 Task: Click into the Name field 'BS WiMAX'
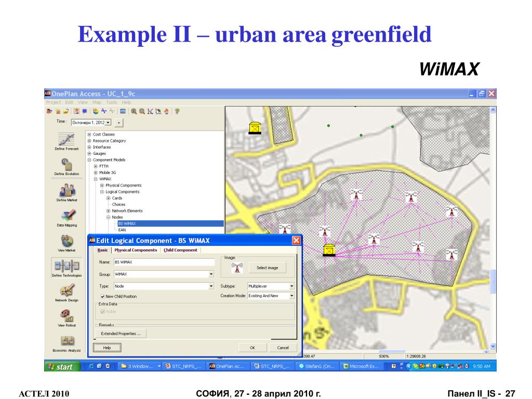[164, 262]
